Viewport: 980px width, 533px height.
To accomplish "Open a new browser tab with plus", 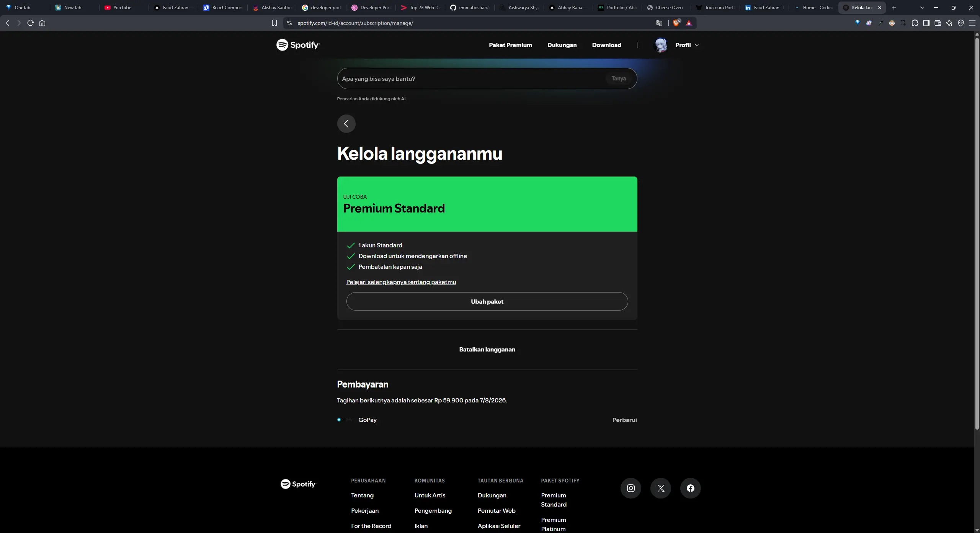I will pos(894,8).
